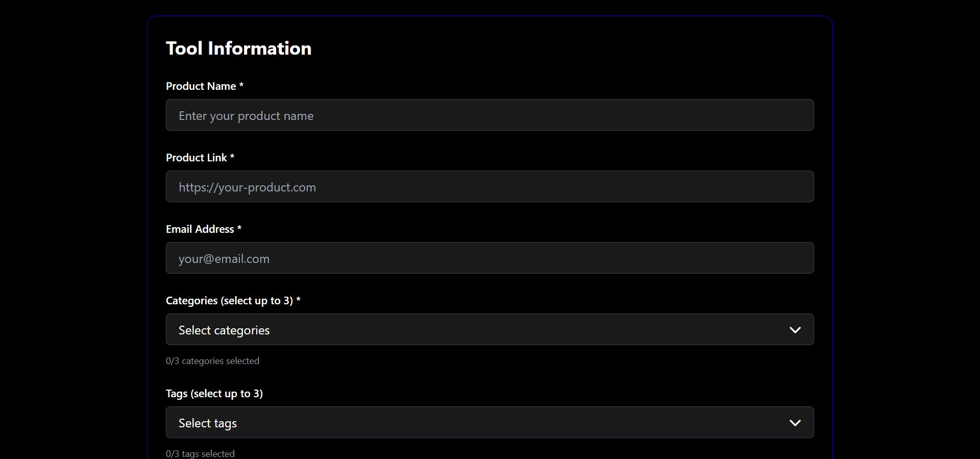Click the required asterisk beside Product Name
Screen dimensions: 980x459
(x=241, y=85)
